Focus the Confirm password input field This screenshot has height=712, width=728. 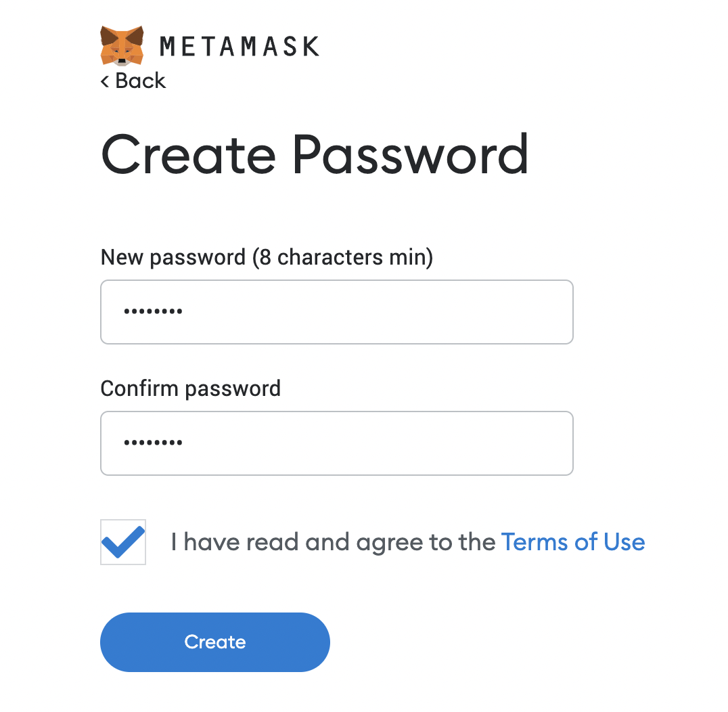click(336, 443)
